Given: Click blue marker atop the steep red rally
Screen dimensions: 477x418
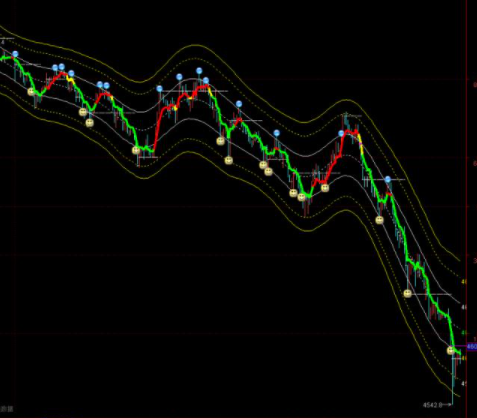Looking at the screenshot, I should (159, 89).
